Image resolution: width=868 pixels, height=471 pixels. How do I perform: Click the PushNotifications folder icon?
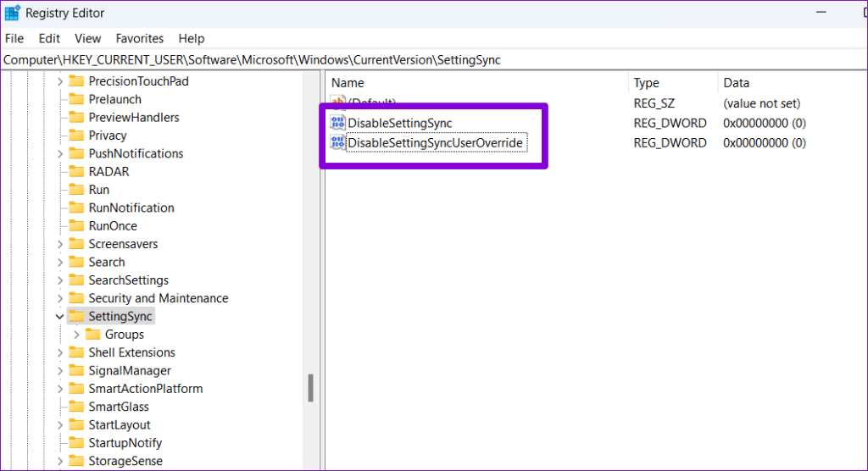coord(76,154)
